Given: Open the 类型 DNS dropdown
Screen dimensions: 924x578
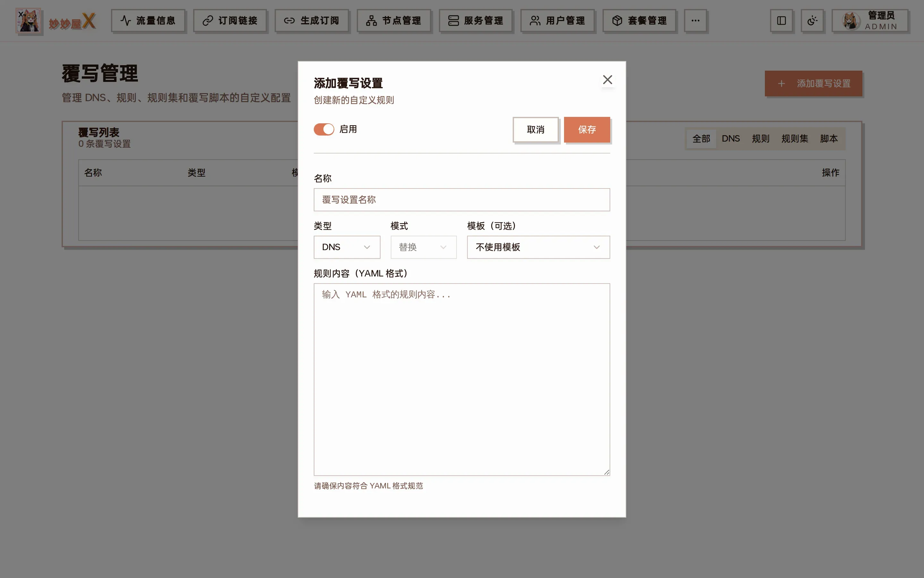Looking at the screenshot, I should click(x=347, y=247).
